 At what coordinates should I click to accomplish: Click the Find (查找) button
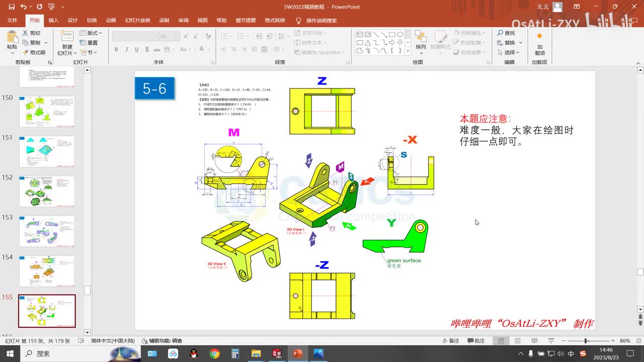[506, 33]
